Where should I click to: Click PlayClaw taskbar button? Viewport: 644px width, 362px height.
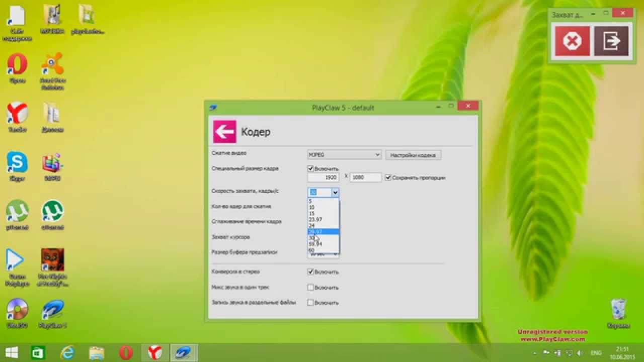183,353
